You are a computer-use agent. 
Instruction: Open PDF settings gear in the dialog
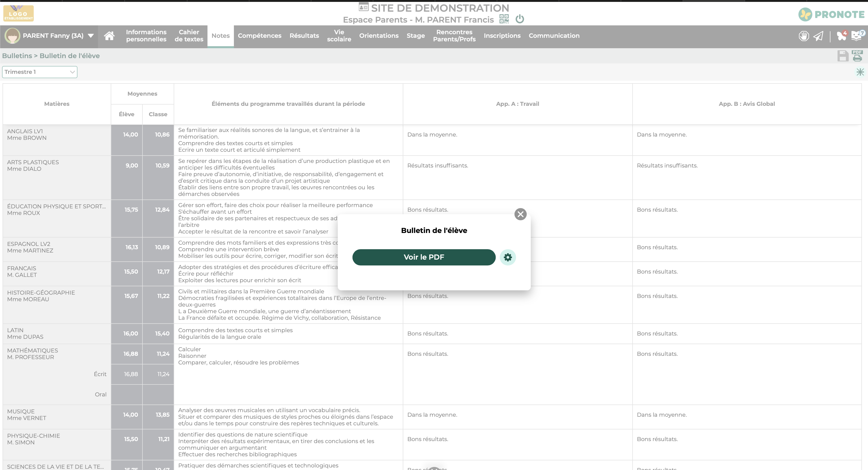click(508, 257)
